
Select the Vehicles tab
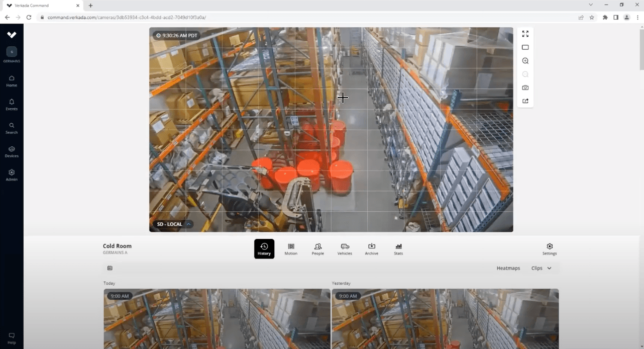point(345,249)
